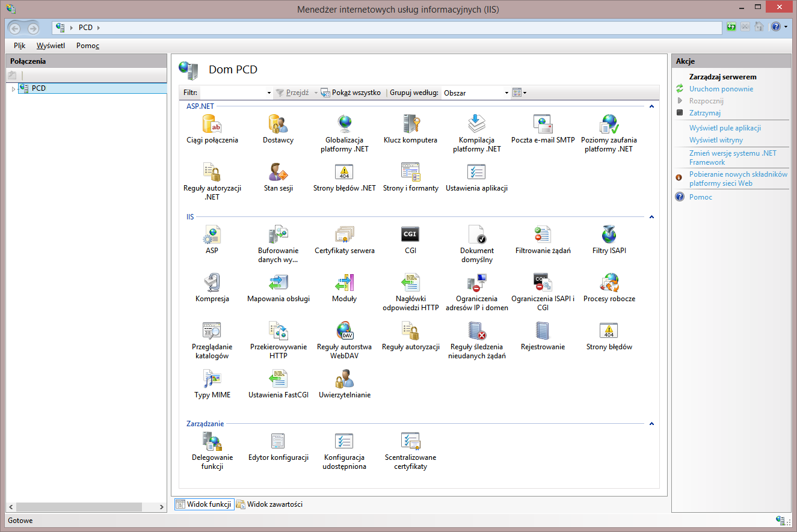Image resolution: width=797 pixels, height=532 pixels.
Task: Expand the PCD server tree node
Action: tap(13, 89)
